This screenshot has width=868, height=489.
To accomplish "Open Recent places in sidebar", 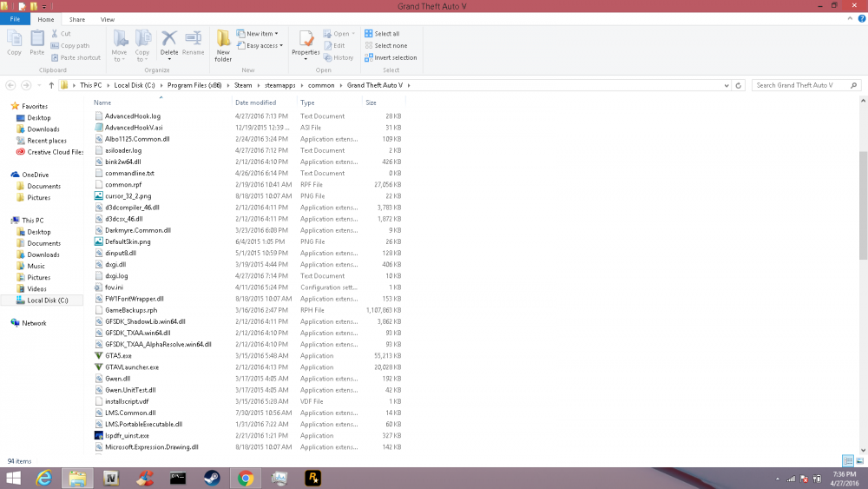I will point(47,141).
